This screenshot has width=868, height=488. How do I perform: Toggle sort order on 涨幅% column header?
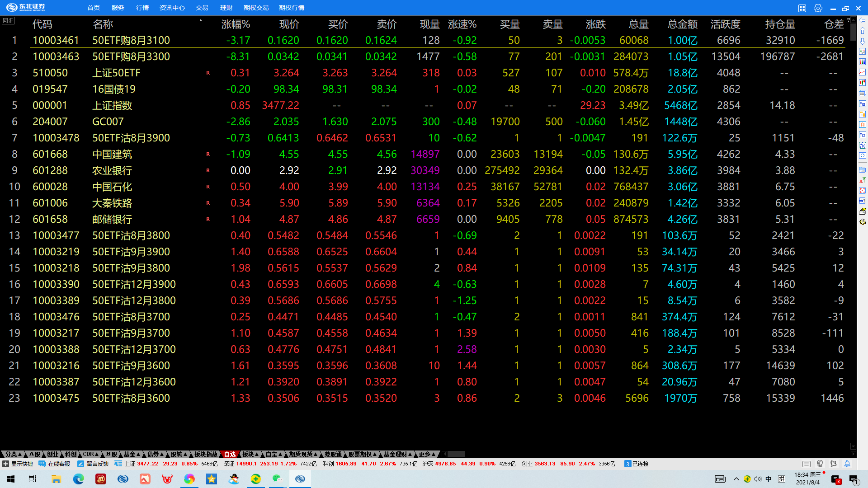(236, 24)
